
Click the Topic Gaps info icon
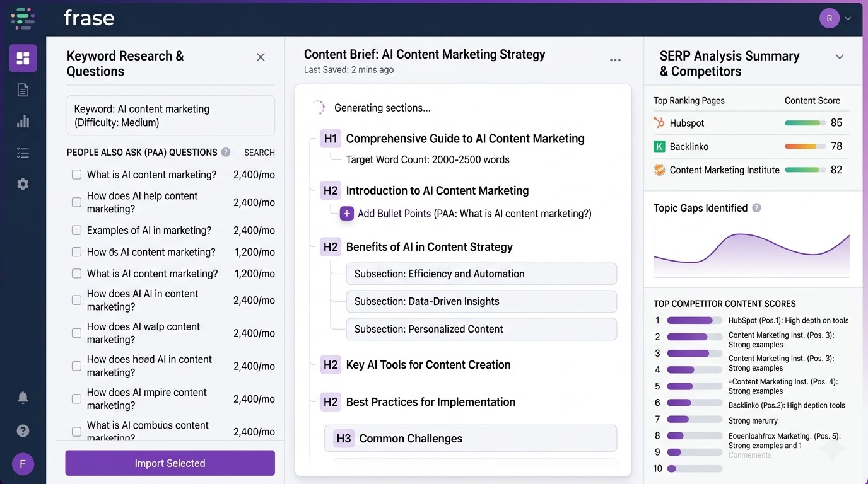(x=756, y=208)
